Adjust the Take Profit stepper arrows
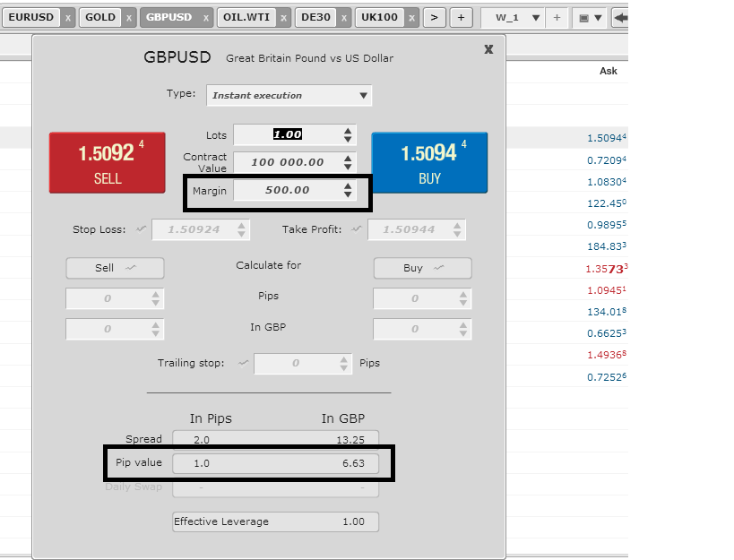Screen dimensions: 734x560 (457, 229)
